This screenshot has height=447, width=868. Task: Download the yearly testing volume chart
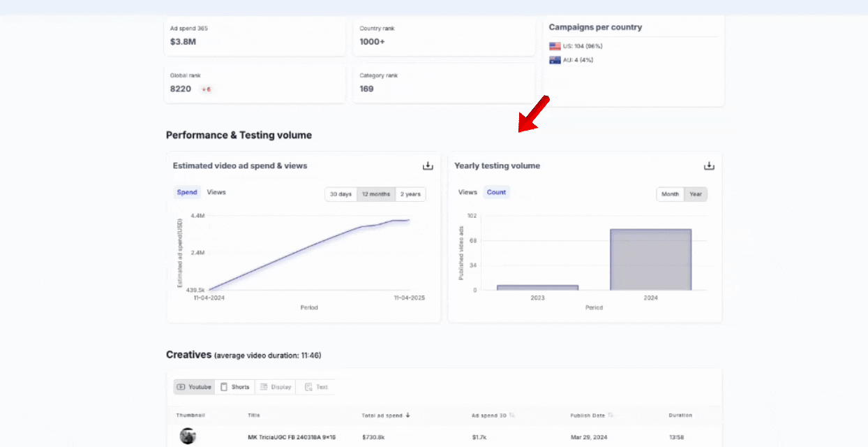click(x=709, y=166)
